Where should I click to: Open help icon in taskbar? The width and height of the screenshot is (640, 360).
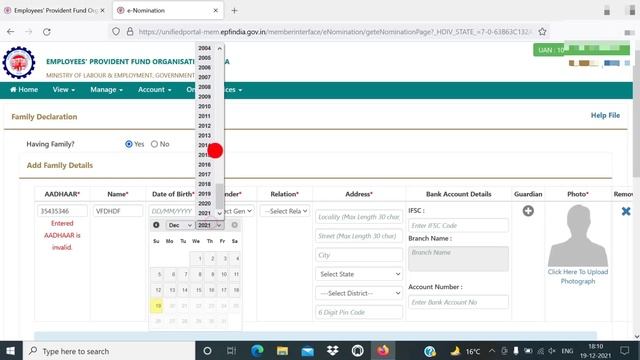click(x=430, y=351)
